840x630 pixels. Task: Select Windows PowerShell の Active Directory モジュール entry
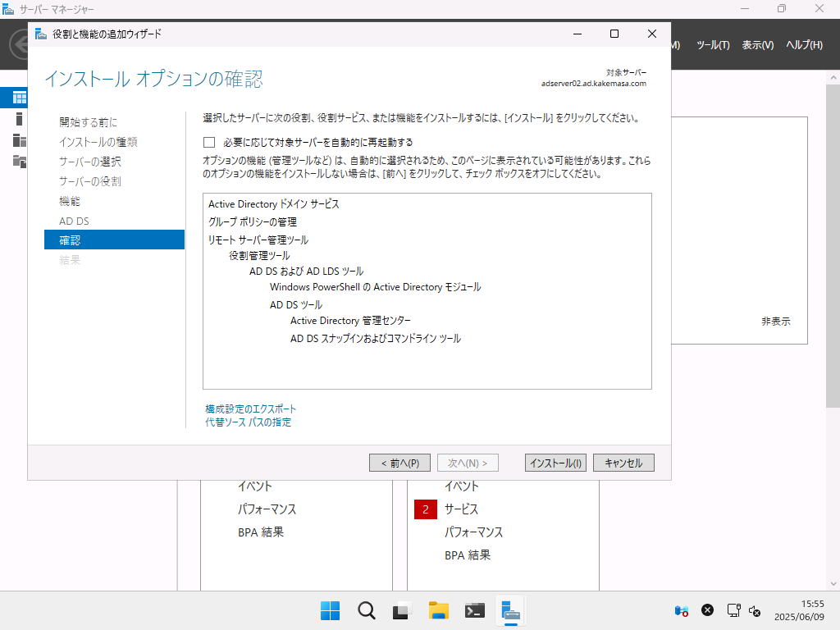376,287
